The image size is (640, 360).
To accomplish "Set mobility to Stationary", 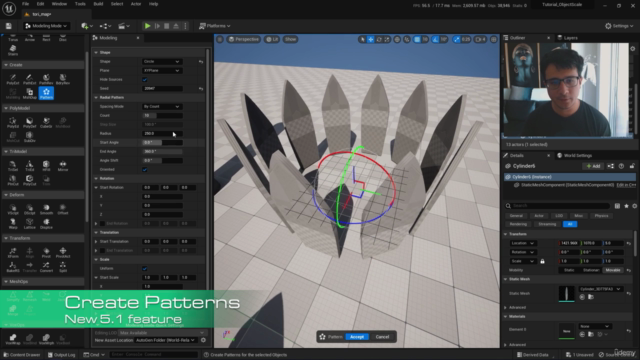I will (591, 270).
